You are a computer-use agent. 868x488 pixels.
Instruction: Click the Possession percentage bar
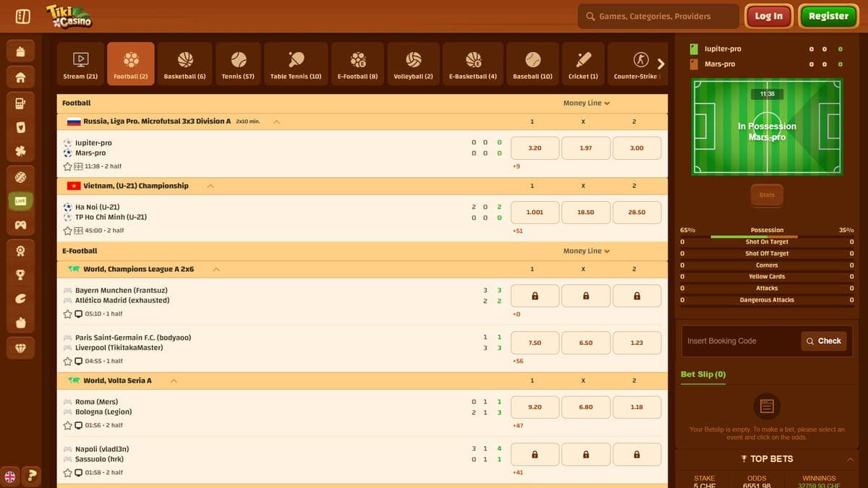754,236
